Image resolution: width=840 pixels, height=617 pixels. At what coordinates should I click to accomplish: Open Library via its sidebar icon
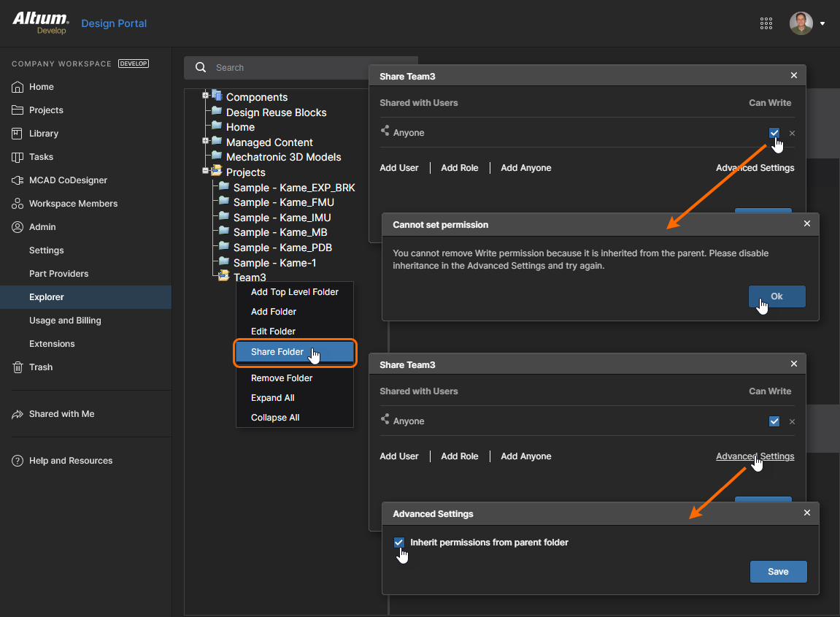pos(18,134)
